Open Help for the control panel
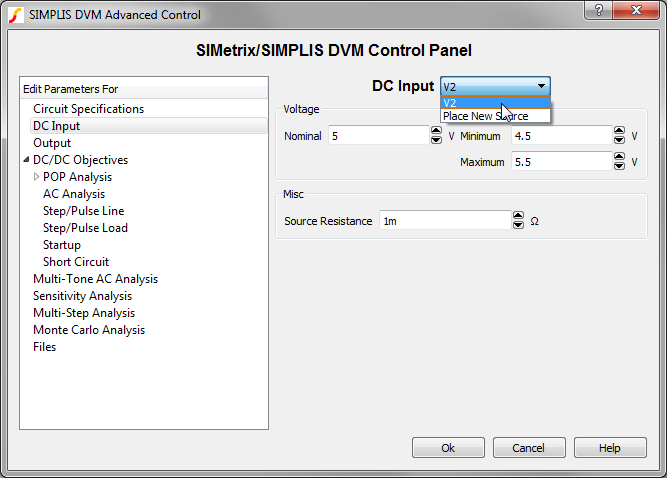 pos(610,448)
